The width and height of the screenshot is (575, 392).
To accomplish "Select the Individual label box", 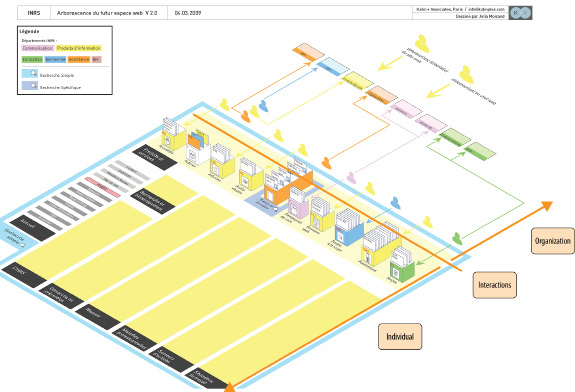I will click(x=400, y=337).
